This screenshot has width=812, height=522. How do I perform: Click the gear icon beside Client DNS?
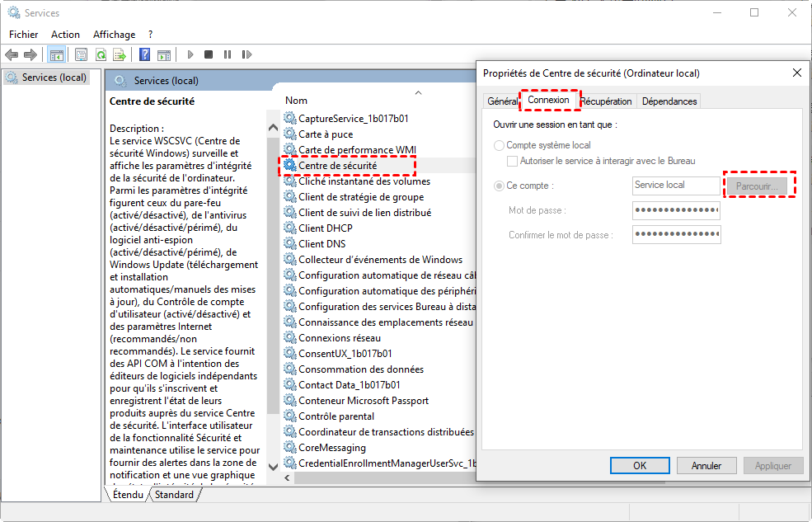tap(290, 243)
